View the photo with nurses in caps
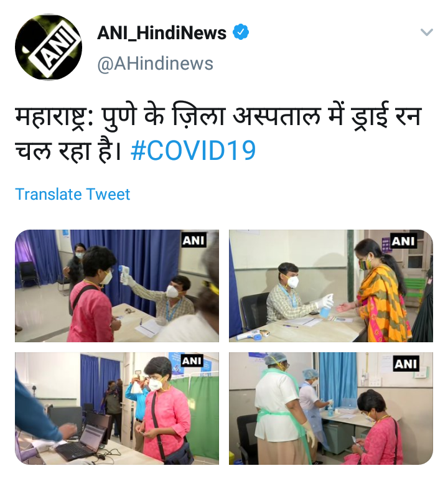The width and height of the screenshot is (448, 486). (x=331, y=408)
